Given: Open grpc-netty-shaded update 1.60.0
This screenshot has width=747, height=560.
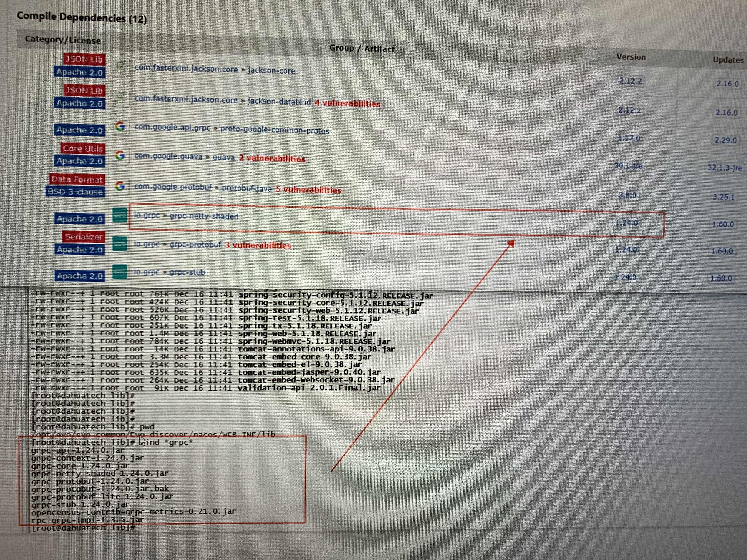Looking at the screenshot, I should coord(723,224).
